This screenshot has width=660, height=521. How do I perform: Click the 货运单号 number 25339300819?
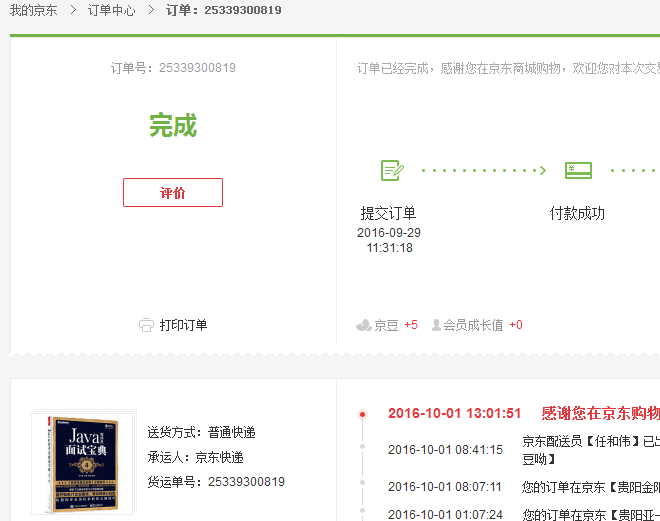[x=246, y=481]
